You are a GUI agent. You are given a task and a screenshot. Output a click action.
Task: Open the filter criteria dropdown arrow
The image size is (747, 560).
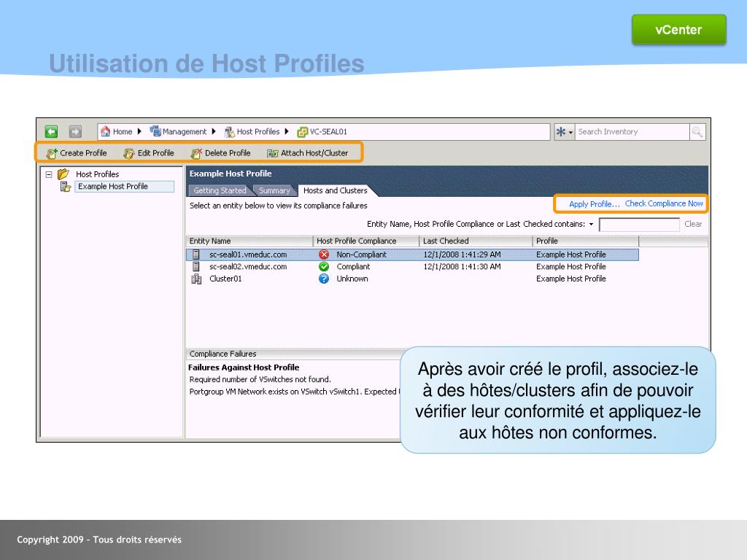tap(591, 225)
